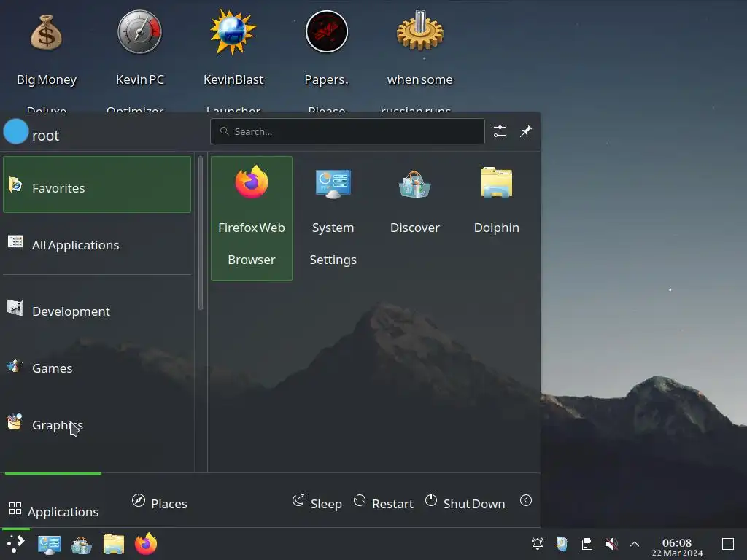
Task: Open Dolphin from the taskbar
Action: click(x=113, y=544)
